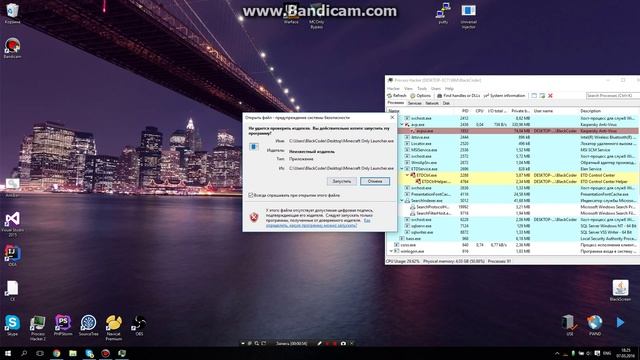The image size is (640, 360).
Task: Select the csrss.exe process row
Action: click(x=512, y=245)
